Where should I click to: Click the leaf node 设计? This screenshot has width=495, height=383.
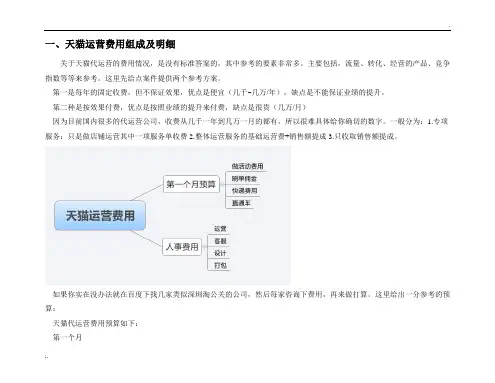point(220,253)
